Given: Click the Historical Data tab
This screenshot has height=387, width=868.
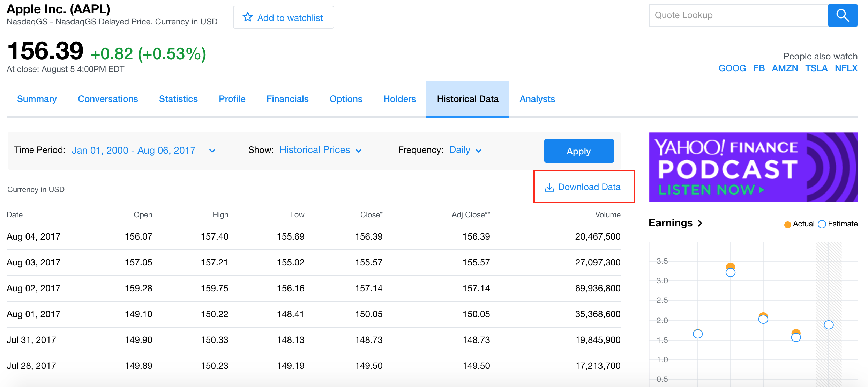Looking at the screenshot, I should [x=468, y=99].
